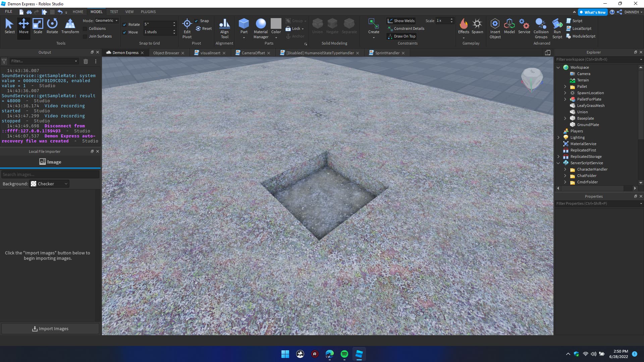The height and width of the screenshot is (362, 644).
Task: Click the viewport orientation cube
Action: tap(532, 79)
